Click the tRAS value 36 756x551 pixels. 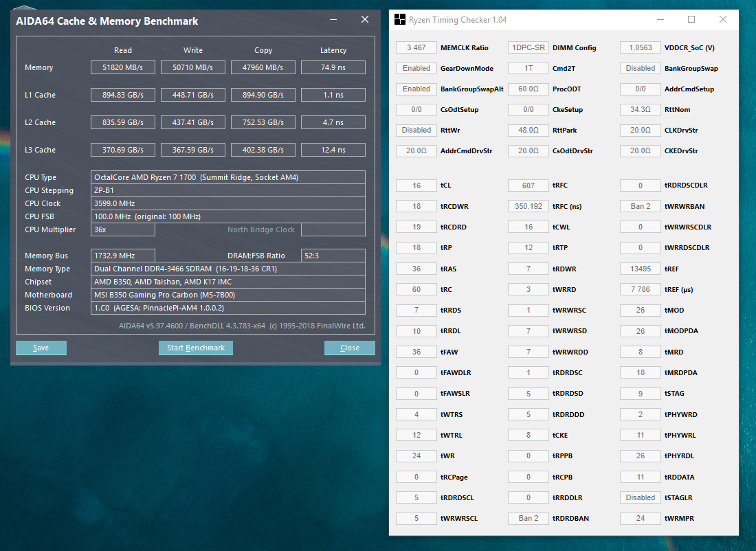[x=416, y=269]
